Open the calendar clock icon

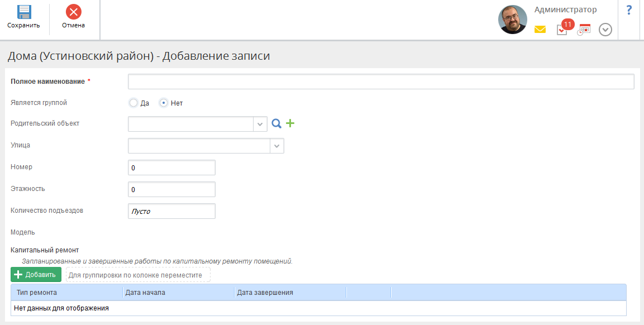point(584,30)
